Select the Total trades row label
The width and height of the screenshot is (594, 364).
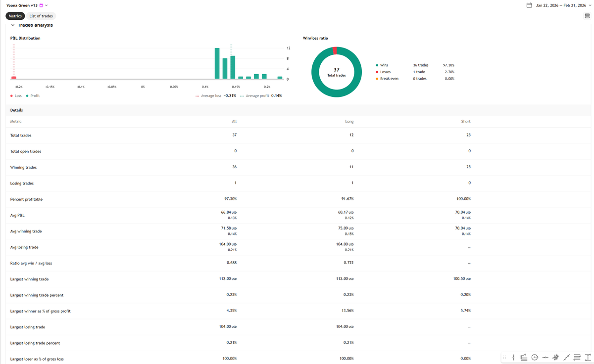[x=21, y=135]
